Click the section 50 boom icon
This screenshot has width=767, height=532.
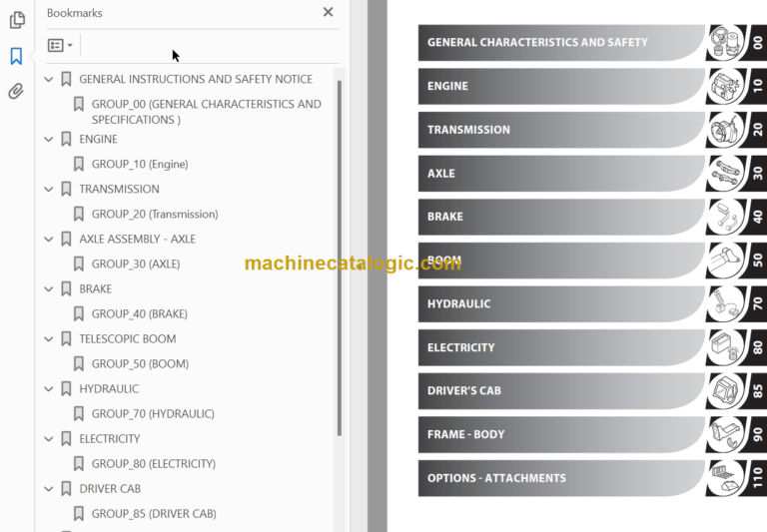[x=726, y=261]
